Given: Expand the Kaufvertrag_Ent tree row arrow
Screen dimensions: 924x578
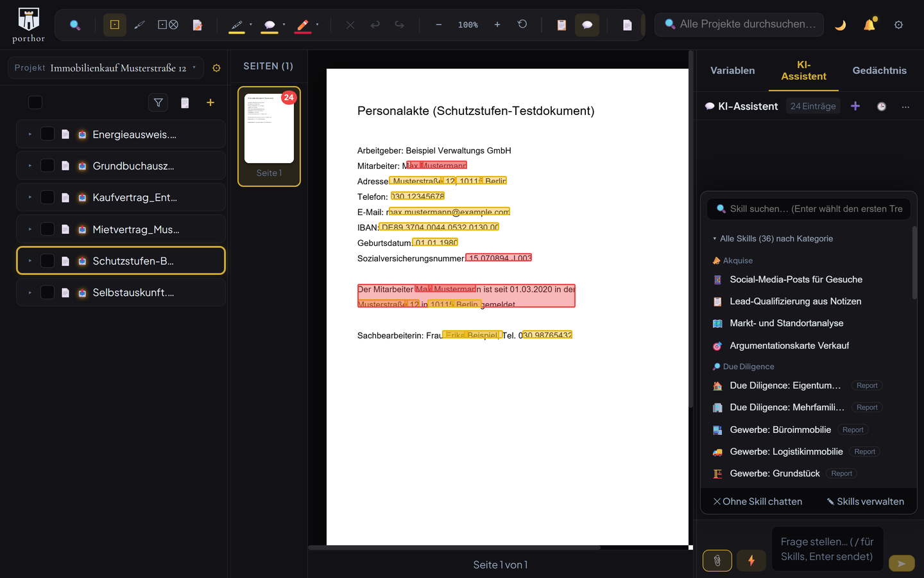Looking at the screenshot, I should [x=30, y=197].
